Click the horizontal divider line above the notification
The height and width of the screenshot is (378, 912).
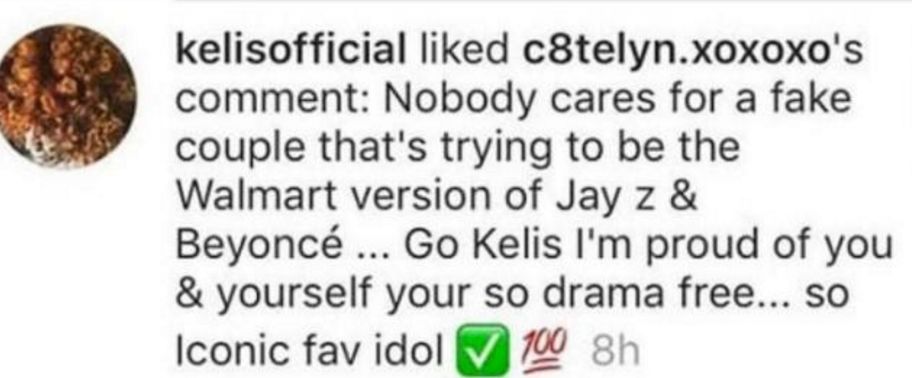pos(543,2)
